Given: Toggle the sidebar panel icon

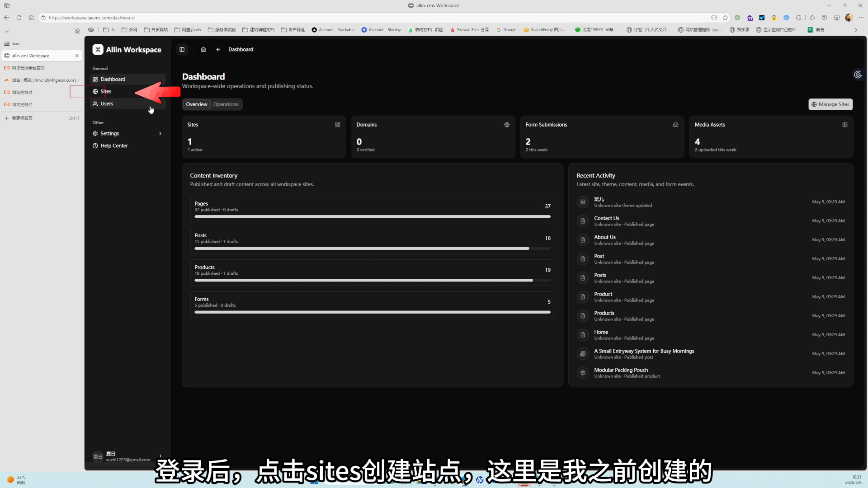Looking at the screenshot, I should tap(182, 50).
